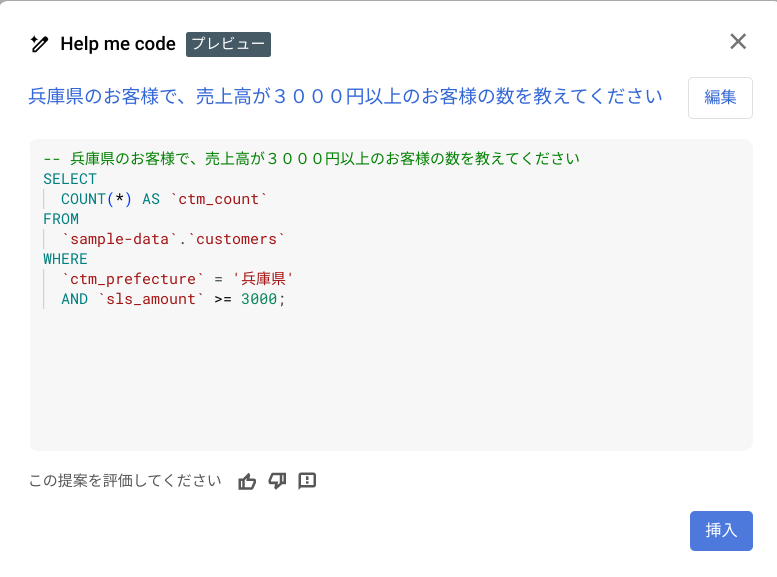Click the COUNT(*) AS ctm_count line

[x=164, y=199]
